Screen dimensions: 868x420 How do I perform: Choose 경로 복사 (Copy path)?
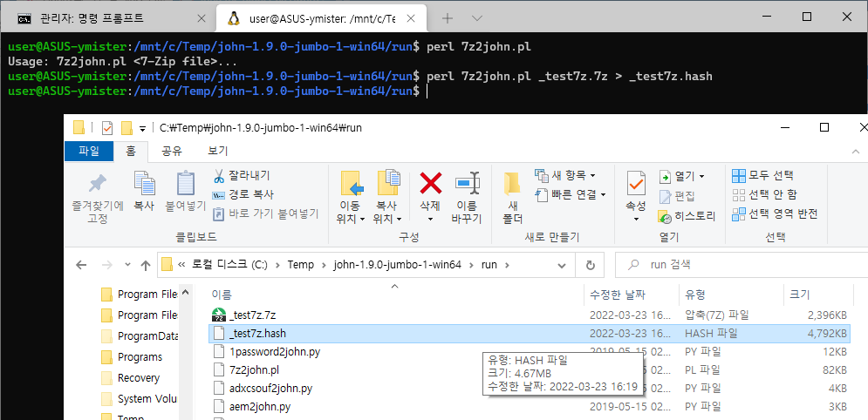click(x=243, y=194)
